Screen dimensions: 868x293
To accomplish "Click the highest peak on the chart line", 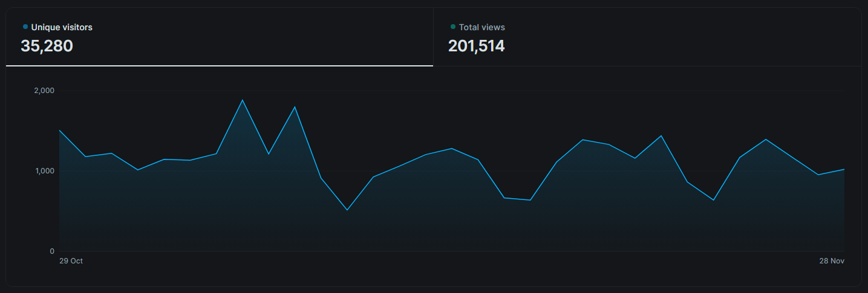I will pos(243,100).
